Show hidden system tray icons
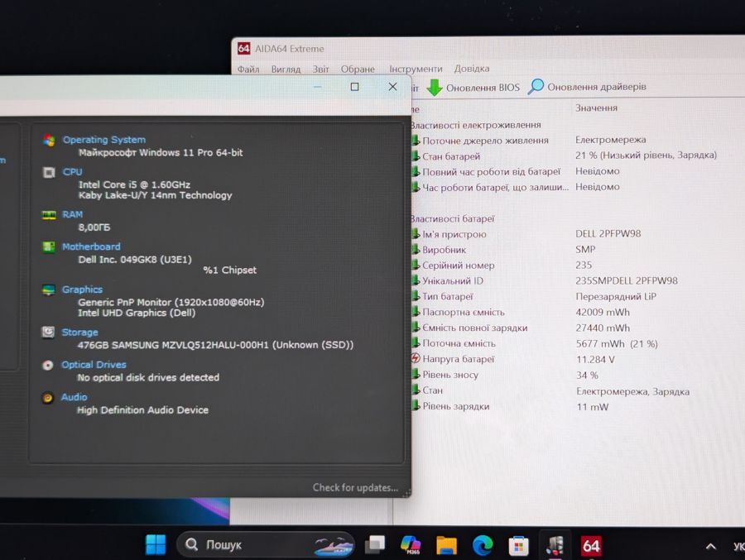 [x=711, y=547]
